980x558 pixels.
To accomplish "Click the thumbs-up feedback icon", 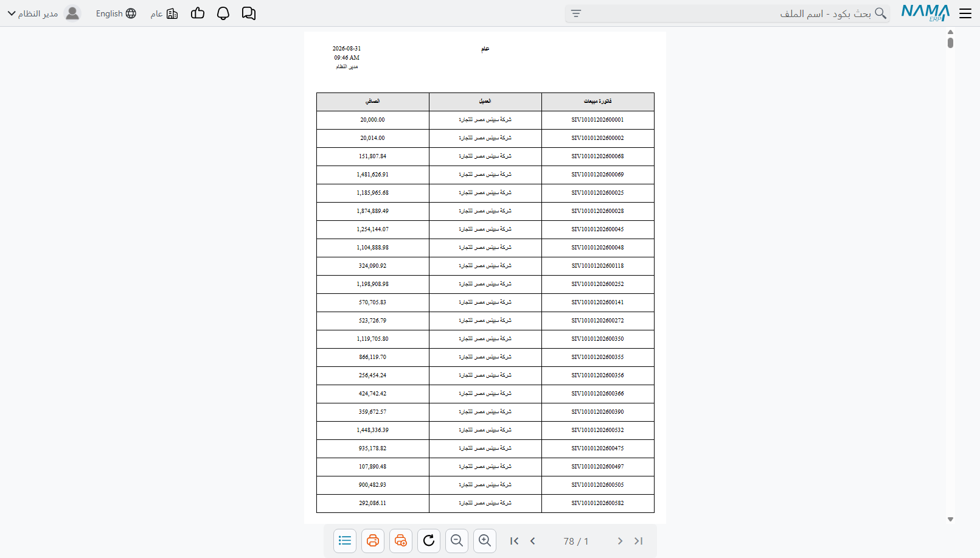I will click(x=198, y=13).
